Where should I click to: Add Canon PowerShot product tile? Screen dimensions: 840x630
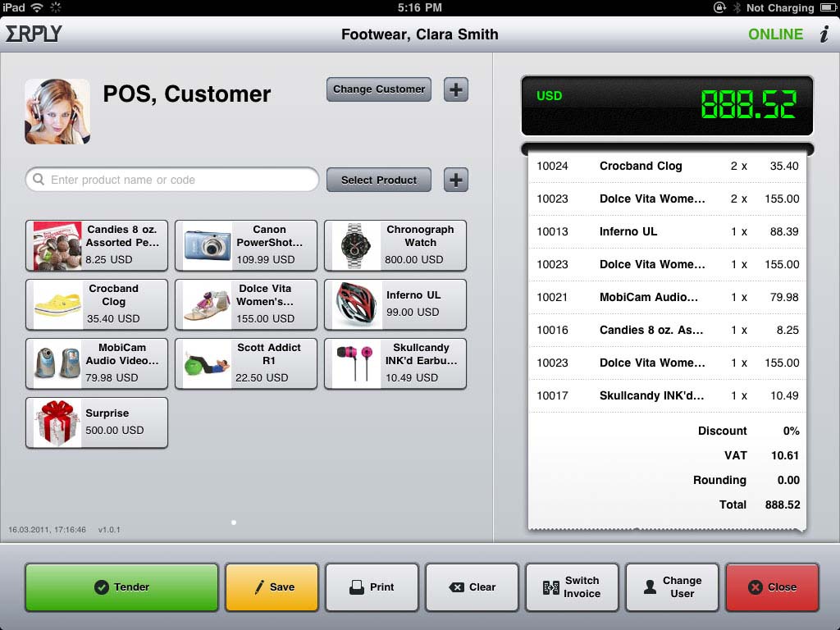coord(246,245)
